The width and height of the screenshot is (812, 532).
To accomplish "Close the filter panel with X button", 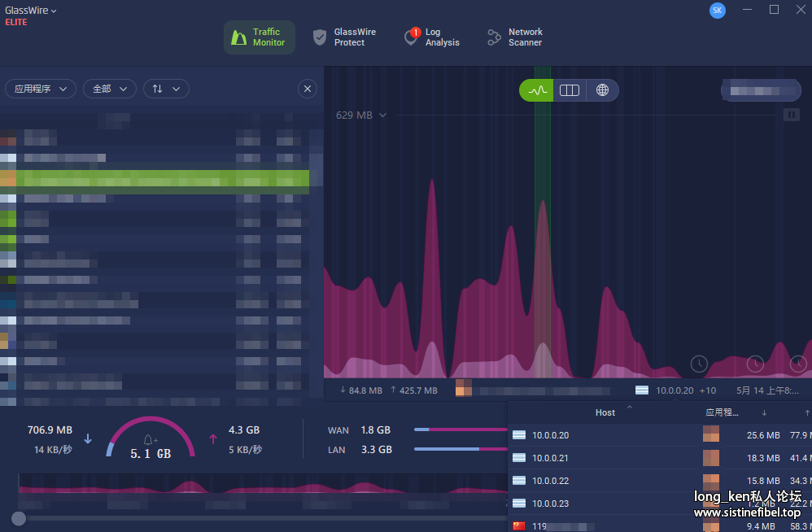I will pos(307,89).
